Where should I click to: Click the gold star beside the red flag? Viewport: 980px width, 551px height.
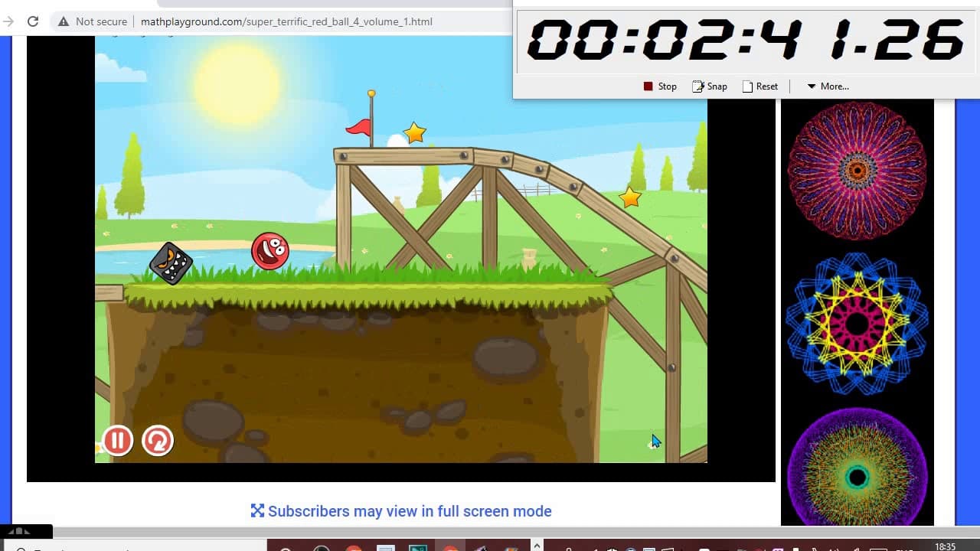point(414,133)
